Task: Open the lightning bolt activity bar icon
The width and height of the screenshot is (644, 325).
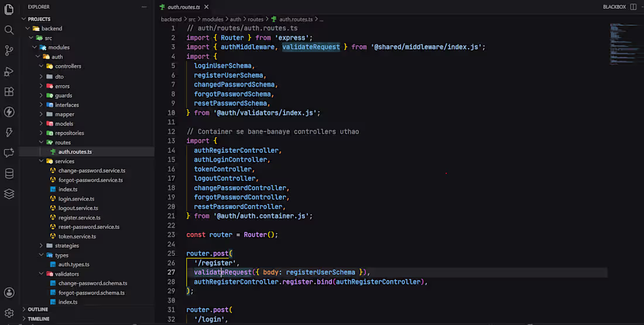Action: (9, 132)
